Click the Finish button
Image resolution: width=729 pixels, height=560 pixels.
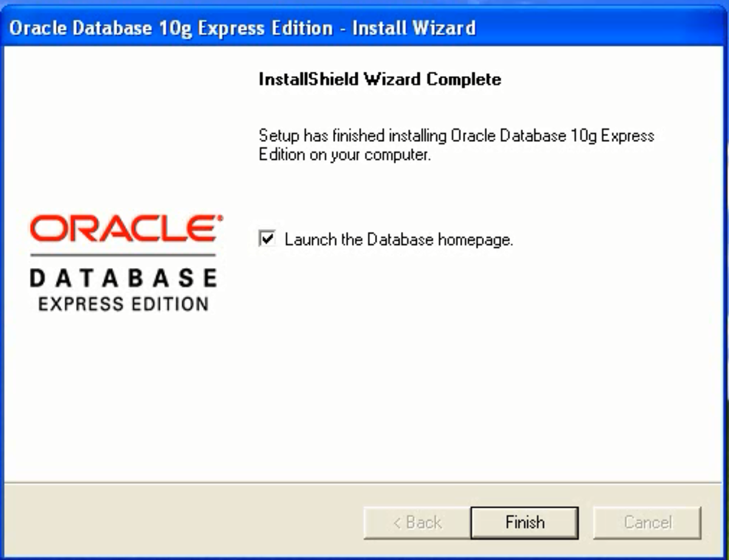(524, 522)
